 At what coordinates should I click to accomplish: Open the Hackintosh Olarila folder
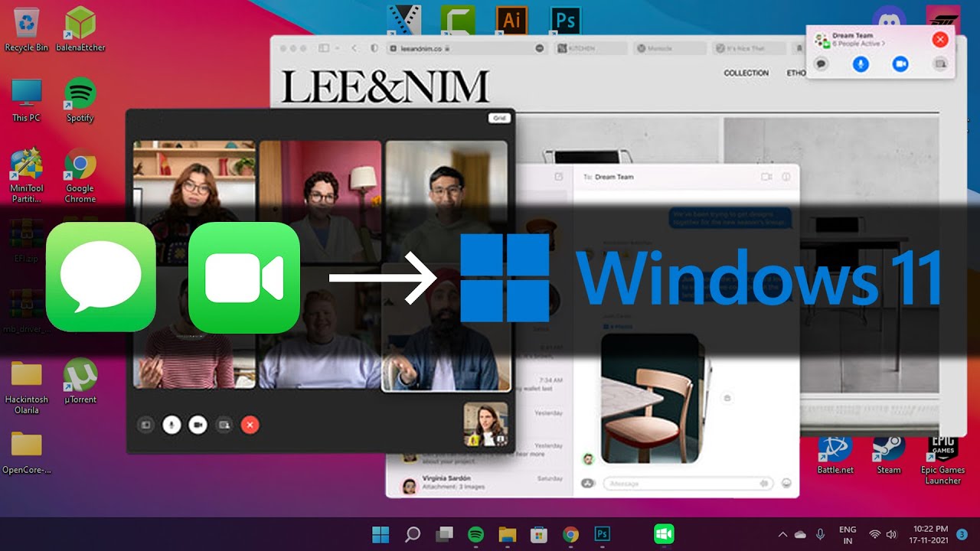[26, 388]
